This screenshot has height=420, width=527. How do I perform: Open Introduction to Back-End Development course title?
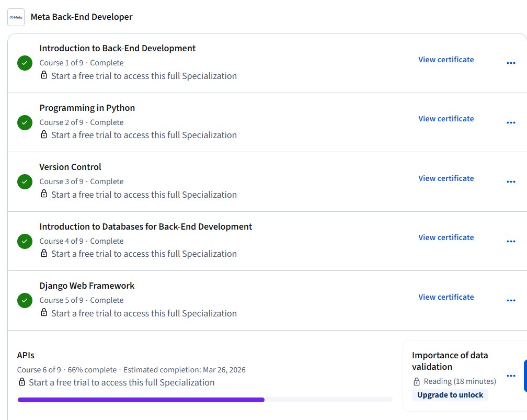point(117,48)
